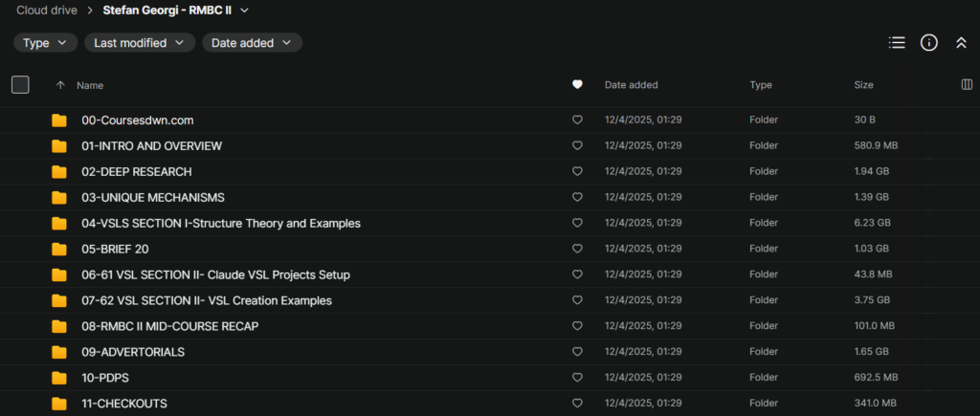This screenshot has height=416, width=980.
Task: Favorite the 10-PDPS folder
Action: coord(577,378)
